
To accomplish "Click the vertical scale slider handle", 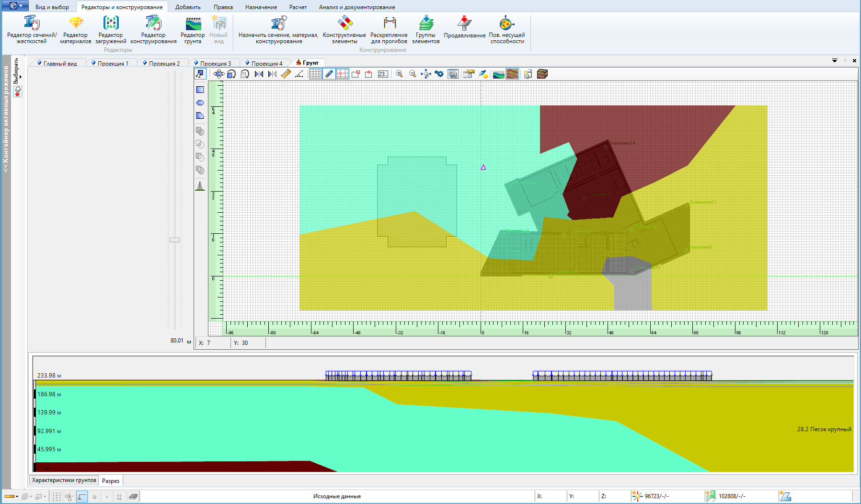I will tap(174, 240).
